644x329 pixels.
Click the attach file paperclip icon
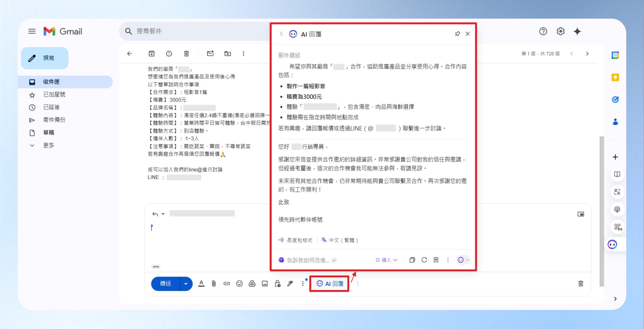214,284
